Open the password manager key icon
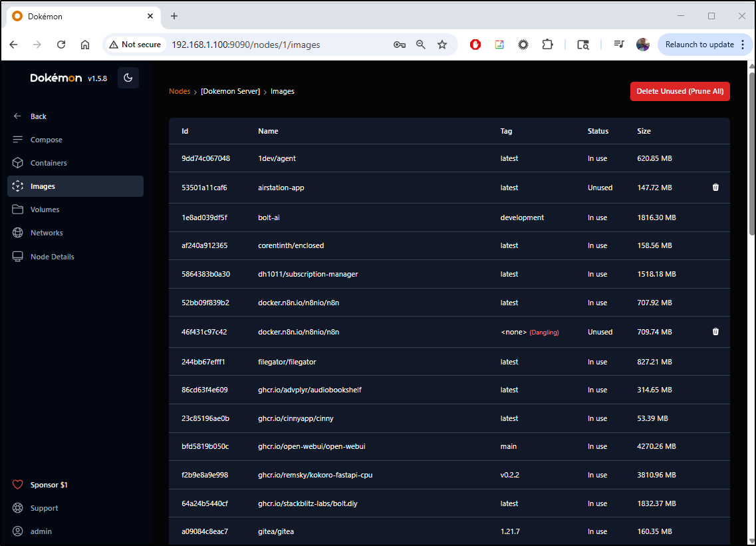756x546 pixels. pos(399,45)
